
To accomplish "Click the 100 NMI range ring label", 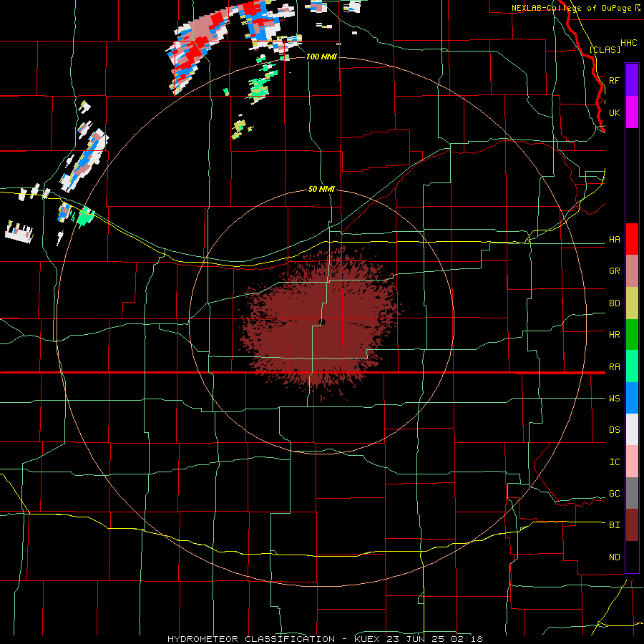I will pos(321,57).
